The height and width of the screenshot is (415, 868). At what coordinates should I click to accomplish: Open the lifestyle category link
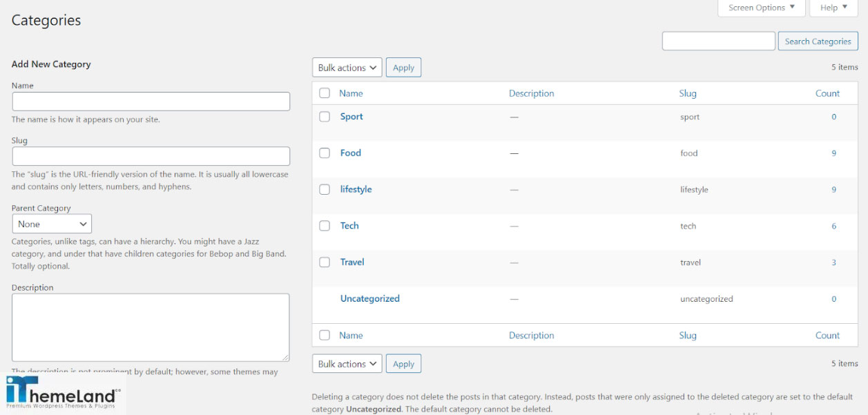[356, 189]
